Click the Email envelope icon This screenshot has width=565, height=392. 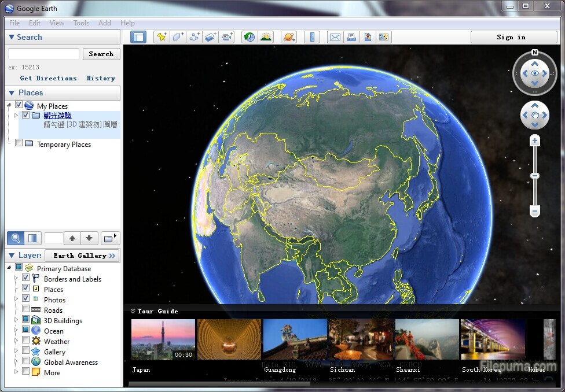pos(335,37)
